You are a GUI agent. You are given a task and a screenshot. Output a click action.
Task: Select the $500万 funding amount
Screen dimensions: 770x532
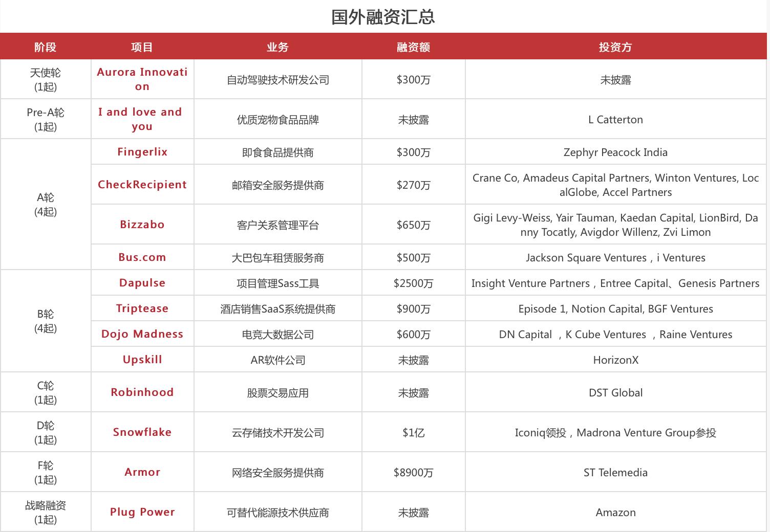pos(414,258)
